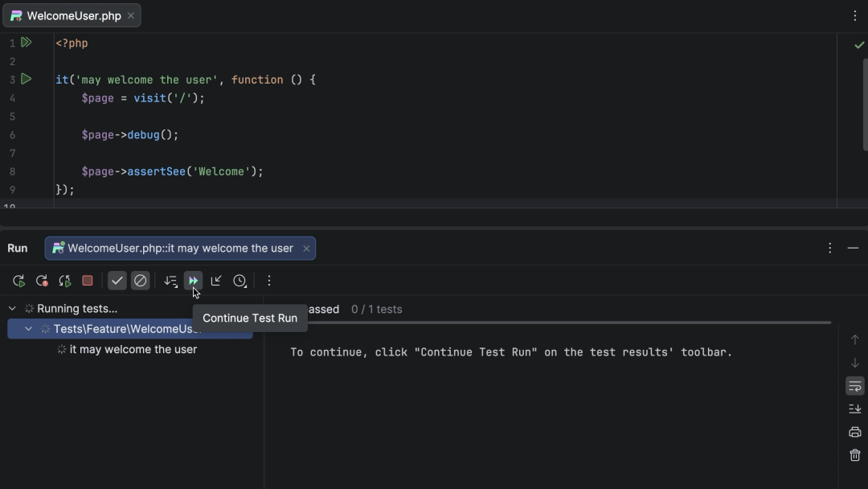Select the run tab 'WelcomeUser.php::it may welcome the user'
Viewport: 868px width, 489px height.
(181, 248)
